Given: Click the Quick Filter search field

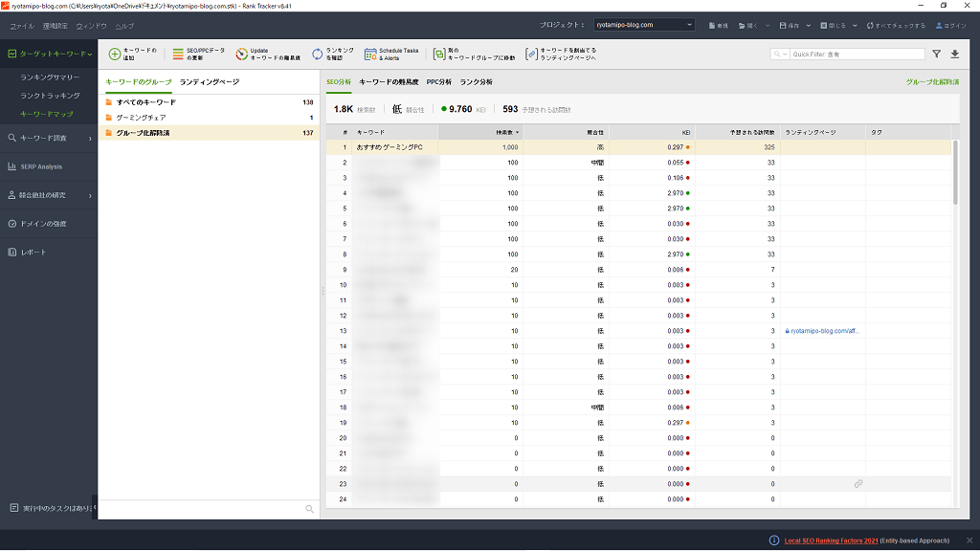Looking at the screenshot, I should point(857,55).
